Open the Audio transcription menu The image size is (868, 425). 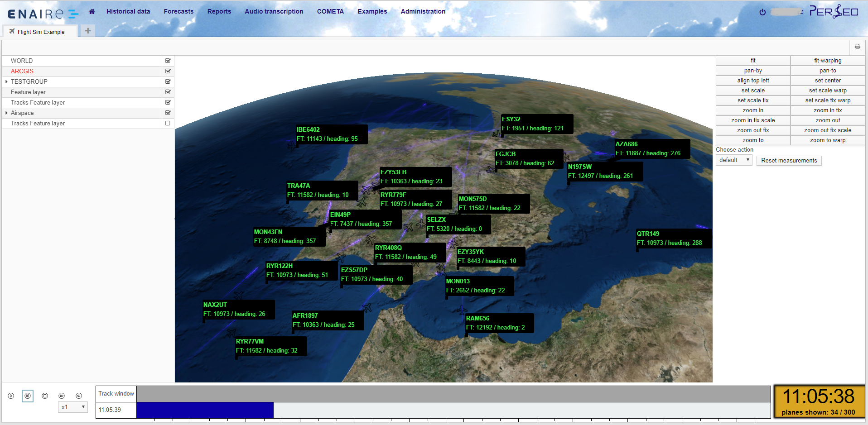click(274, 11)
